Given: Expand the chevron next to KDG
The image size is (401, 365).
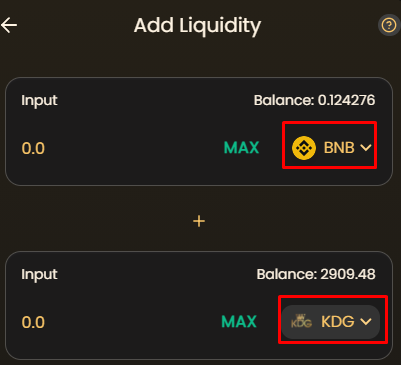Looking at the screenshot, I should pyautogui.click(x=366, y=322).
